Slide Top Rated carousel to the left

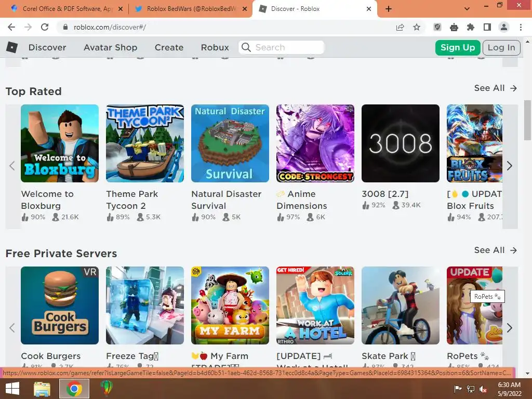click(12, 166)
